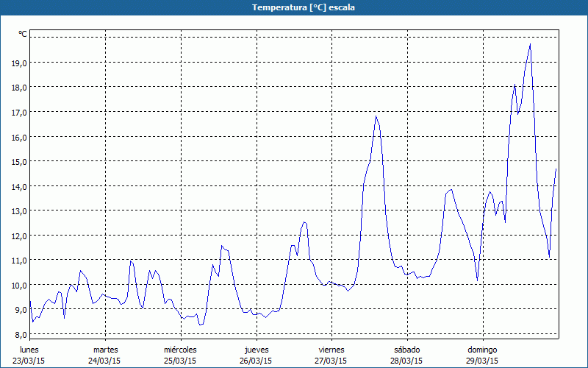
Task: Click the "Temperatura [°C] escala" chart title
Action: (x=294, y=7)
